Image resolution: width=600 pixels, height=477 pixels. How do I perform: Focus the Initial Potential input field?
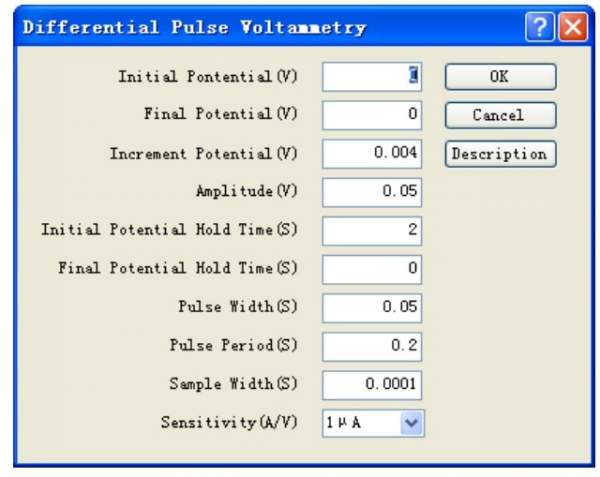372,77
